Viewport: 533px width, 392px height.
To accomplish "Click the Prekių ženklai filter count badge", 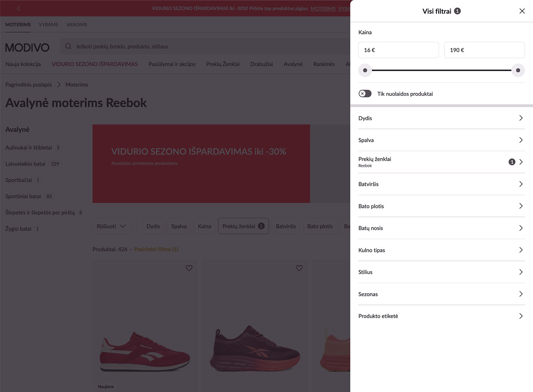I will (x=512, y=162).
